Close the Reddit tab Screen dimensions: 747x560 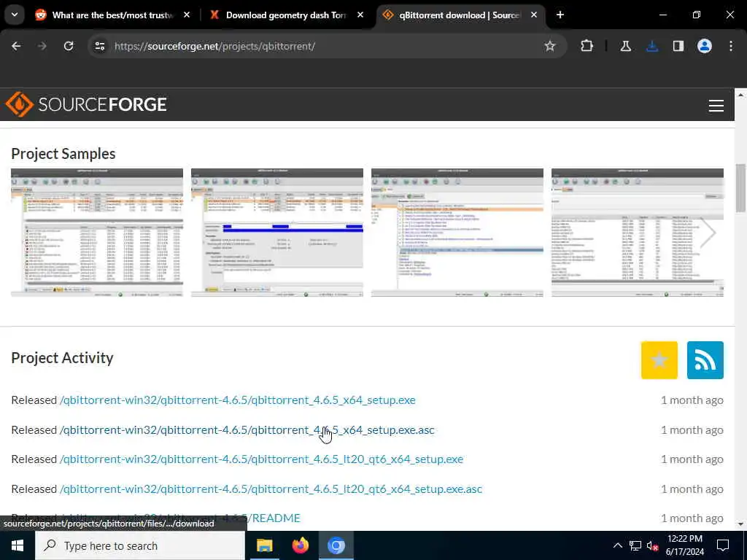pos(187,15)
